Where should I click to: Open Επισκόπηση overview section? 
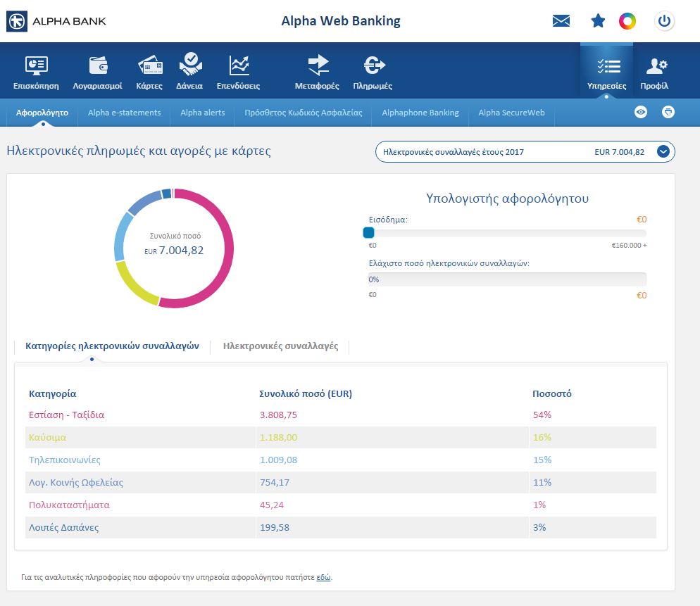[x=36, y=72]
